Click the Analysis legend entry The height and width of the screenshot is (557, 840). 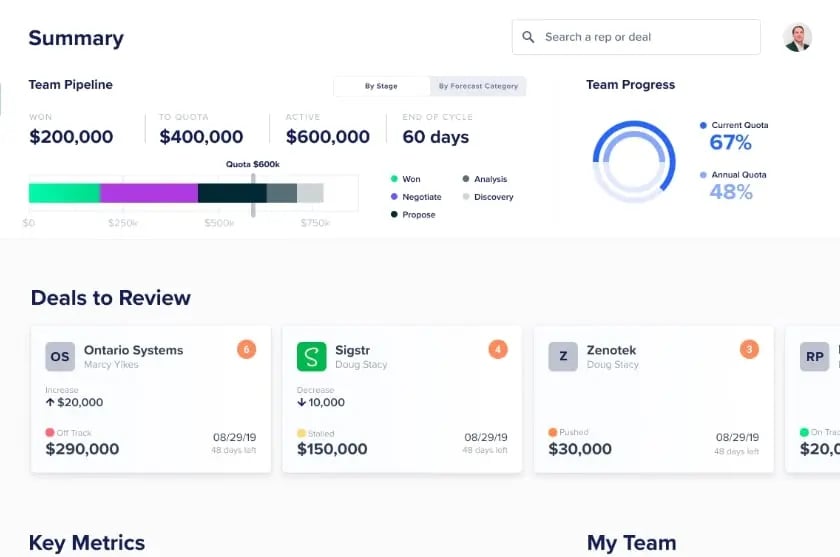485,179
